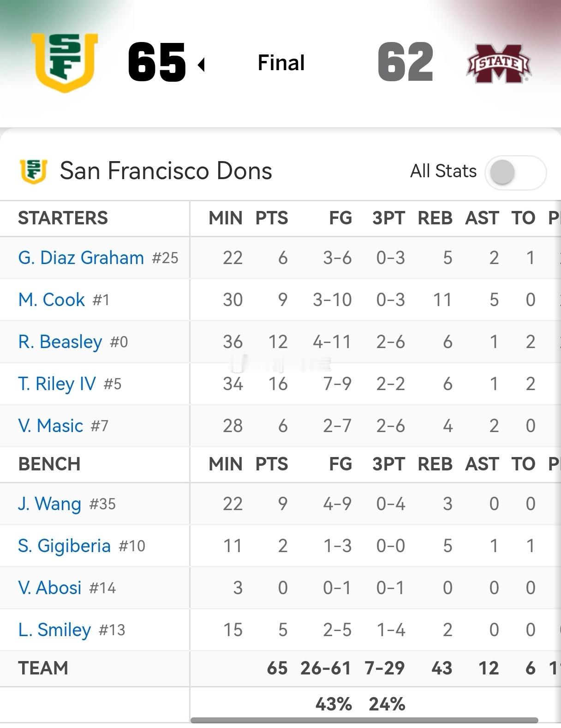Select R. Beasley player link
The image size is (561, 728).
tap(60, 342)
